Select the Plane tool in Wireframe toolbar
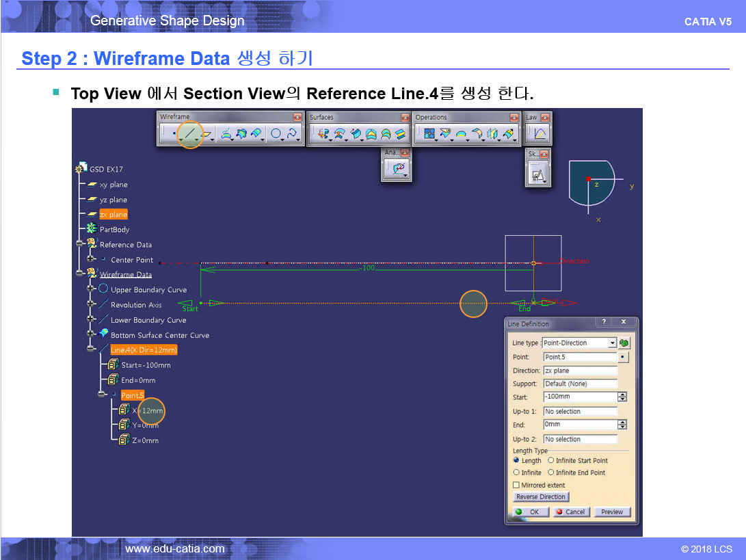746x560 pixels. pos(207,134)
